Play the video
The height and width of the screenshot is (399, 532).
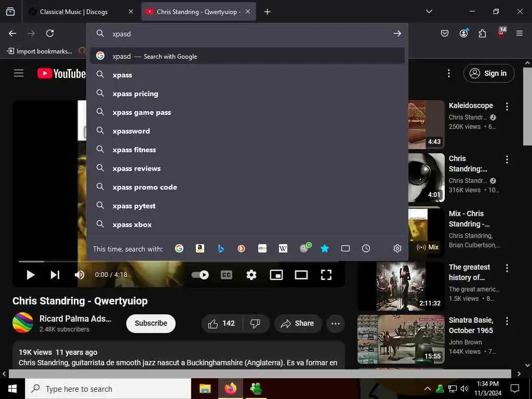(31, 275)
